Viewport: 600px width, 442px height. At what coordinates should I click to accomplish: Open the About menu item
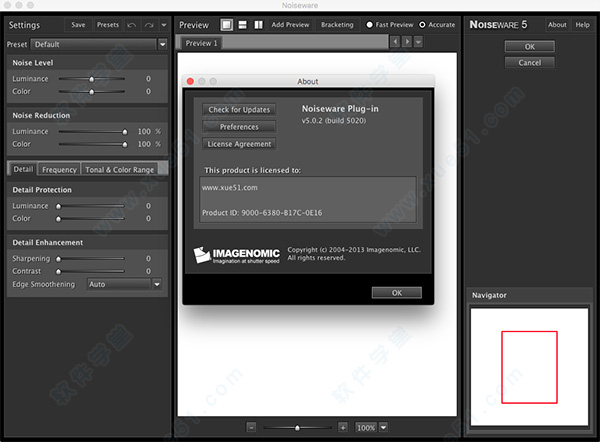pos(557,25)
